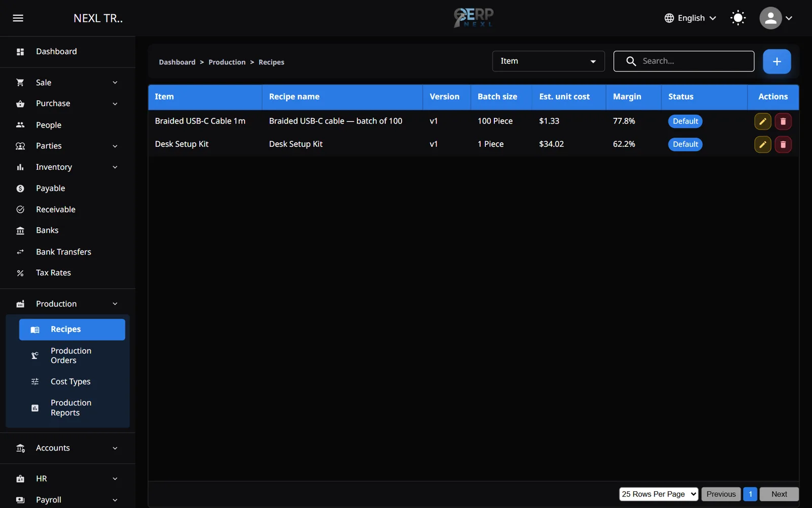Click the Purchase basket icon
The image size is (812, 508).
(20, 104)
